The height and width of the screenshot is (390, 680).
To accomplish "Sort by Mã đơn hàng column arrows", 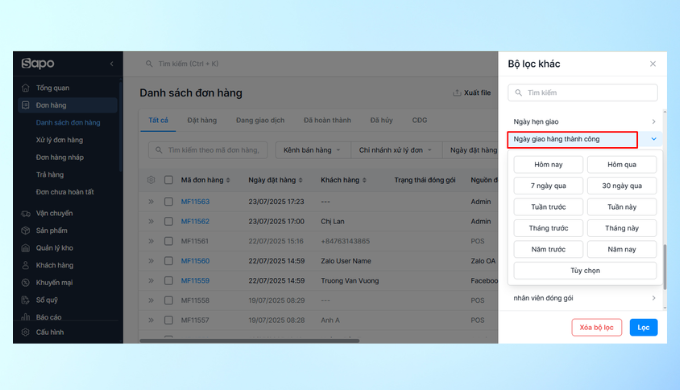I will pyautogui.click(x=228, y=180).
